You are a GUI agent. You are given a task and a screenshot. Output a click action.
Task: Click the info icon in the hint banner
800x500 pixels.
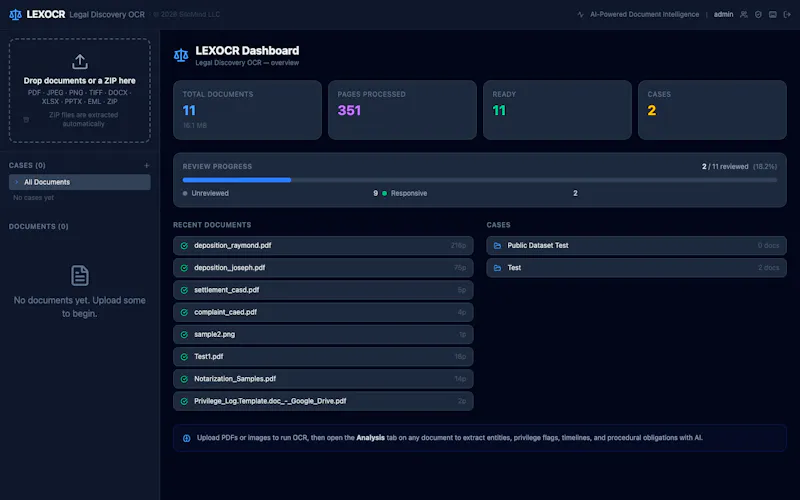coord(187,438)
